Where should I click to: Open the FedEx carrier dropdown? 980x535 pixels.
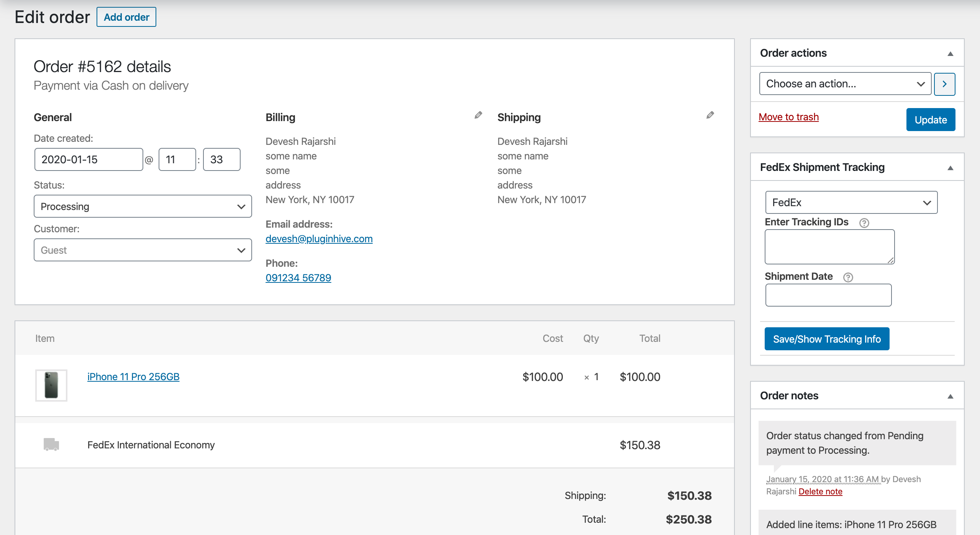pyautogui.click(x=851, y=202)
